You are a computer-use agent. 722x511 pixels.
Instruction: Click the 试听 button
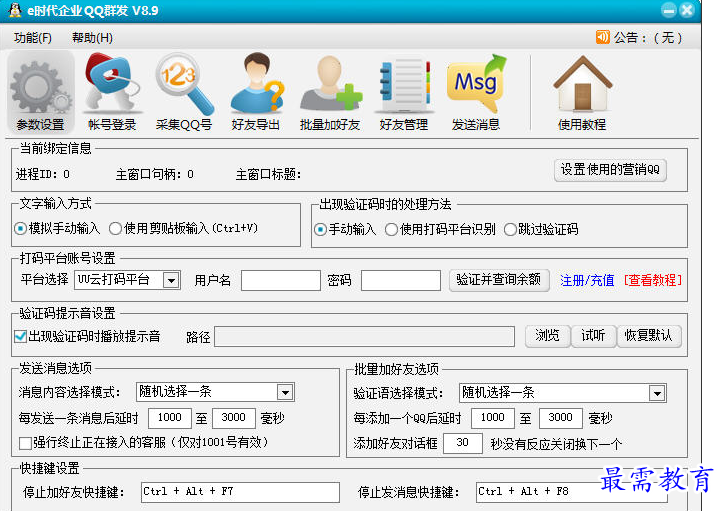[593, 336]
